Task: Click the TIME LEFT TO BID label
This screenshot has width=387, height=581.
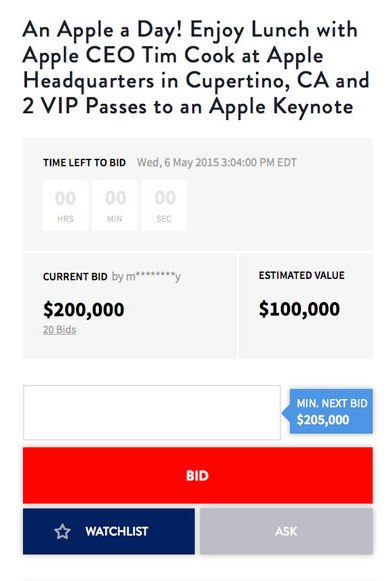Action: (x=85, y=163)
